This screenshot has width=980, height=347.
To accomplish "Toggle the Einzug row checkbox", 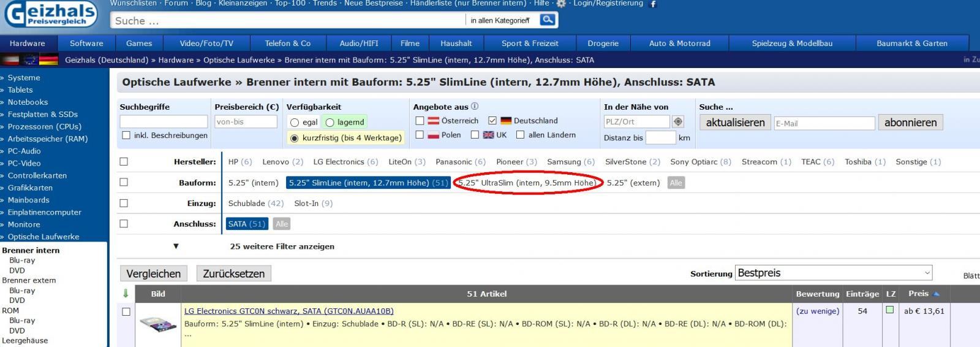I will tap(124, 203).
